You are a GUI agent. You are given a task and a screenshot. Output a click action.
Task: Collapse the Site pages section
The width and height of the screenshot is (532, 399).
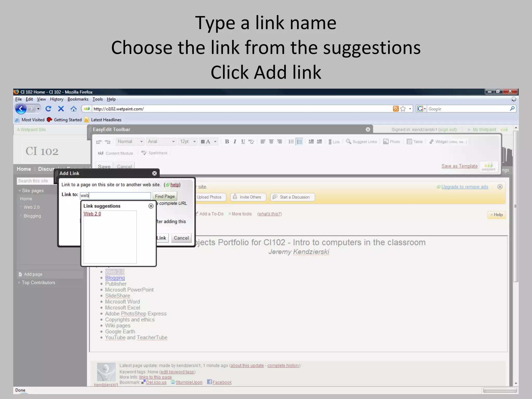pos(20,191)
